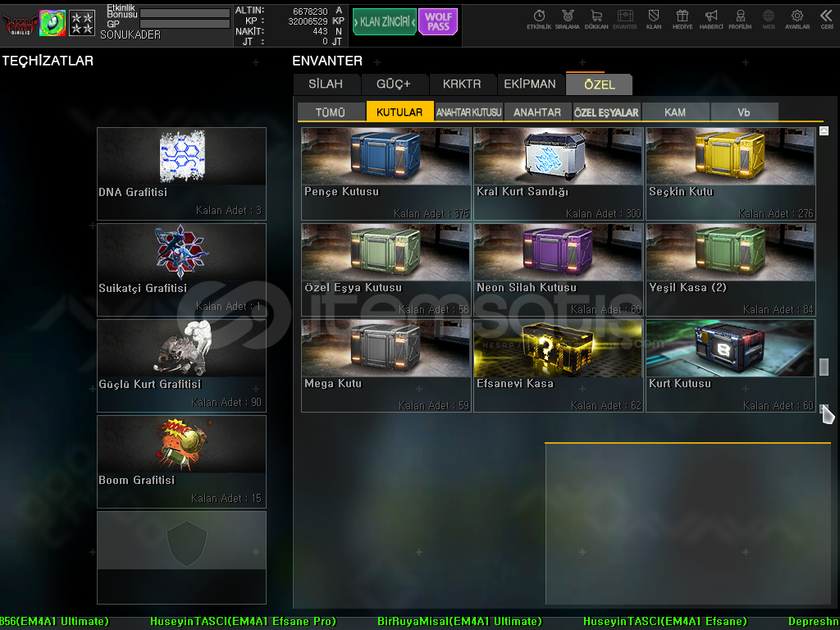Open the Vb sub-tab

pyautogui.click(x=744, y=112)
